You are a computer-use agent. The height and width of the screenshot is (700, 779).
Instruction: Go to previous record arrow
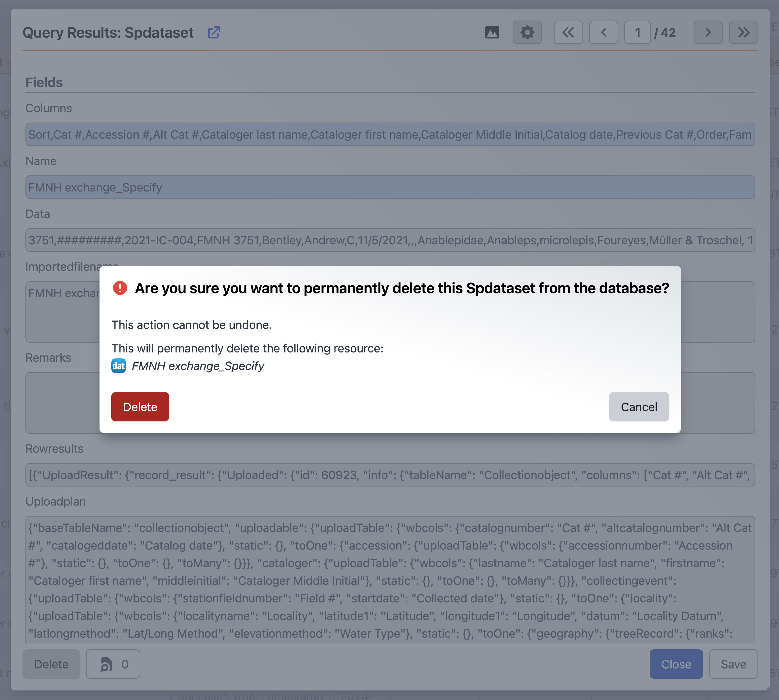point(603,33)
